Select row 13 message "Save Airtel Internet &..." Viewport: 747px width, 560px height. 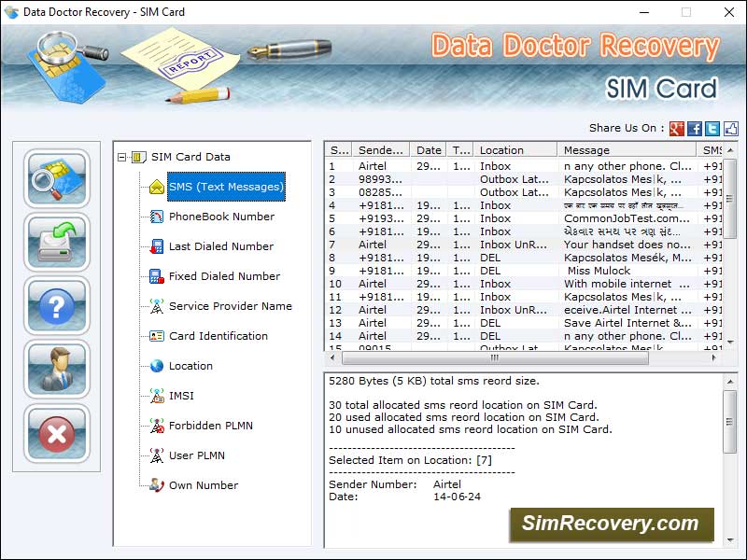627,323
